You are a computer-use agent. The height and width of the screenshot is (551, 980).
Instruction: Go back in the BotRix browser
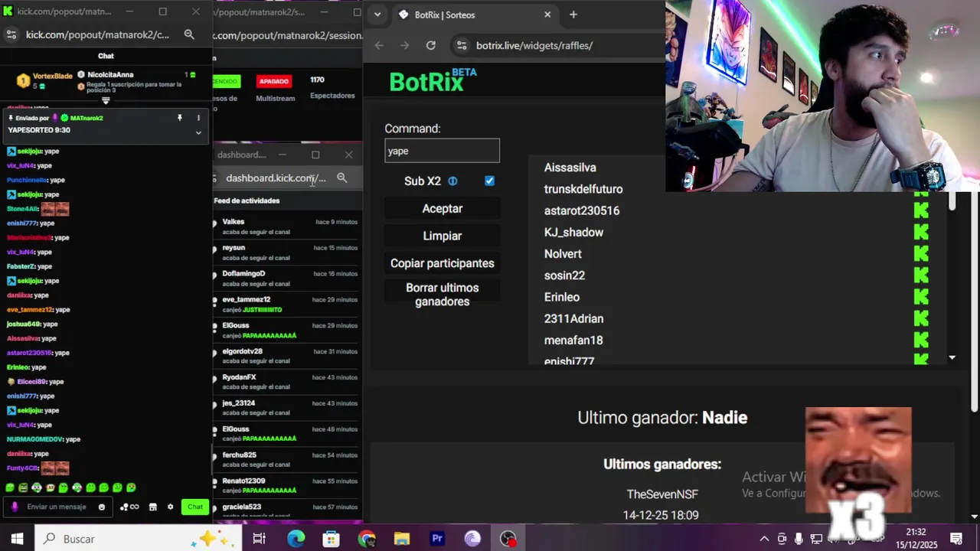(x=379, y=45)
